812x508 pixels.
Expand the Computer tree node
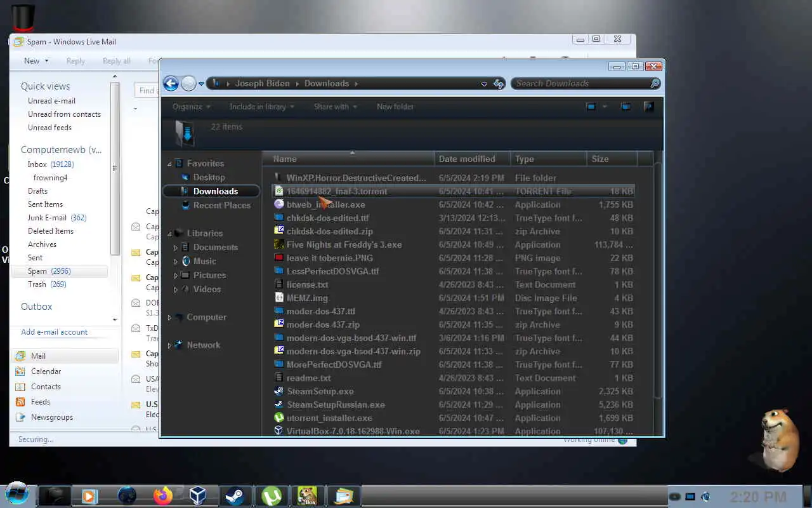pyautogui.click(x=169, y=317)
